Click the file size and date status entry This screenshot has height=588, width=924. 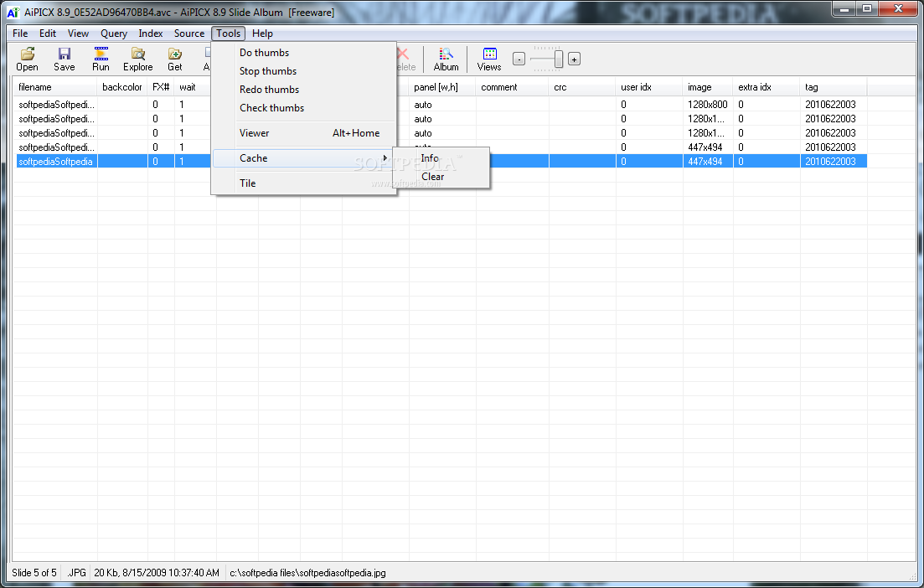tap(157, 573)
